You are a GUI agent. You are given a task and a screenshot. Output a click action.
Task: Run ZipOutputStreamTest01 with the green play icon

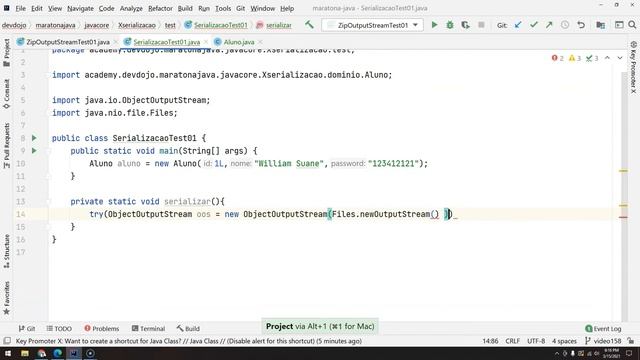click(434, 25)
